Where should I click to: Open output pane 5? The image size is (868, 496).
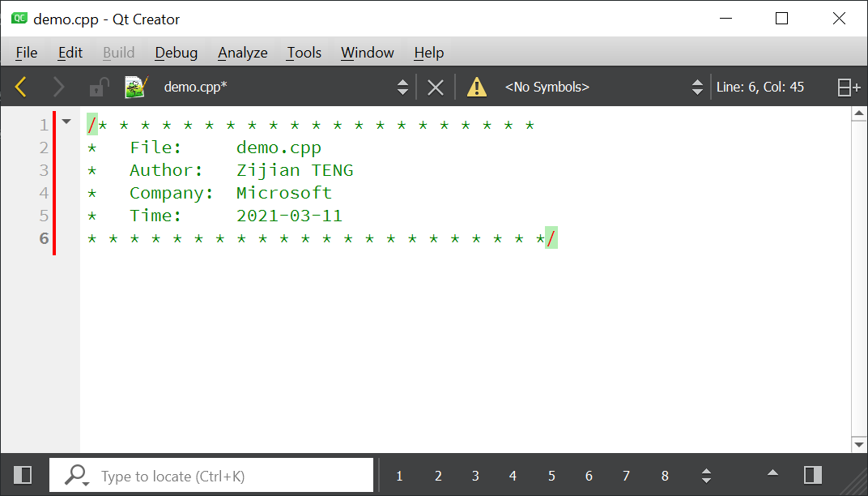(x=551, y=476)
